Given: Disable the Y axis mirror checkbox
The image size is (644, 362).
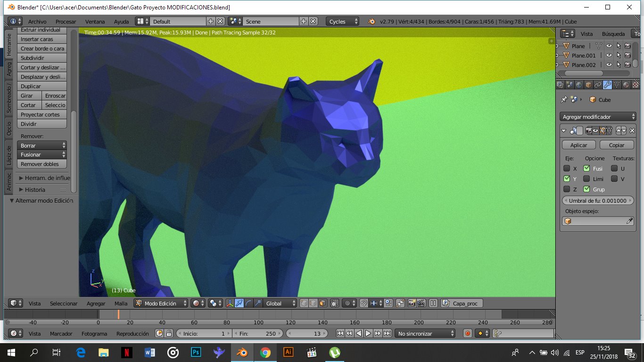Looking at the screenshot, I should (567, 179).
